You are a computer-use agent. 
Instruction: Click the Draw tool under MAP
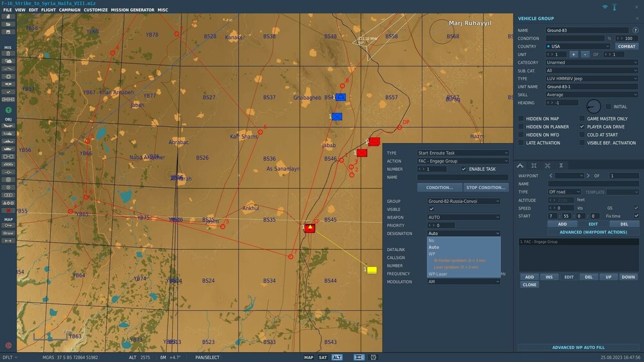pos(8,233)
